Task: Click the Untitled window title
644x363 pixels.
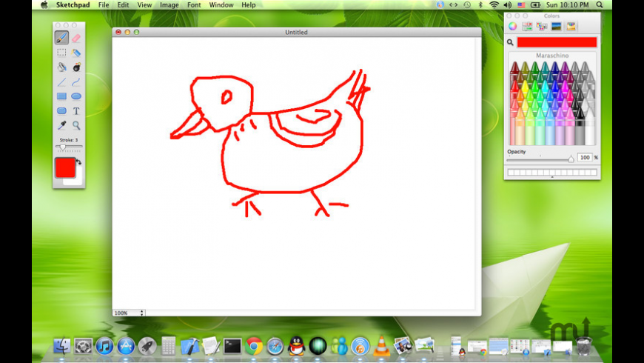Action: point(296,32)
